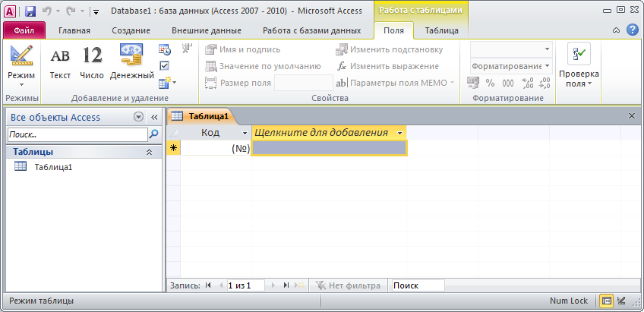Viewport: 644px width, 312px height.
Task: Open Customize Quick Access Toolbar dropdown
Action: (x=96, y=12)
